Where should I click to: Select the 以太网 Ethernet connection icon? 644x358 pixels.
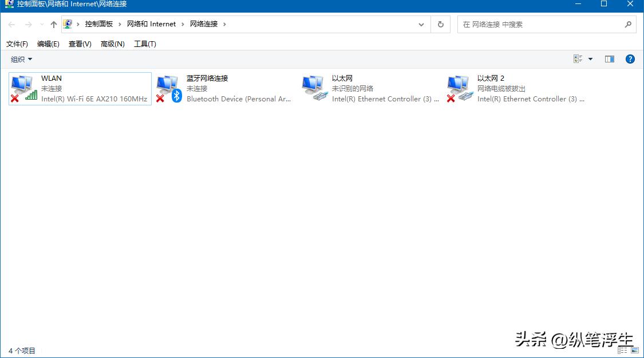[313, 88]
